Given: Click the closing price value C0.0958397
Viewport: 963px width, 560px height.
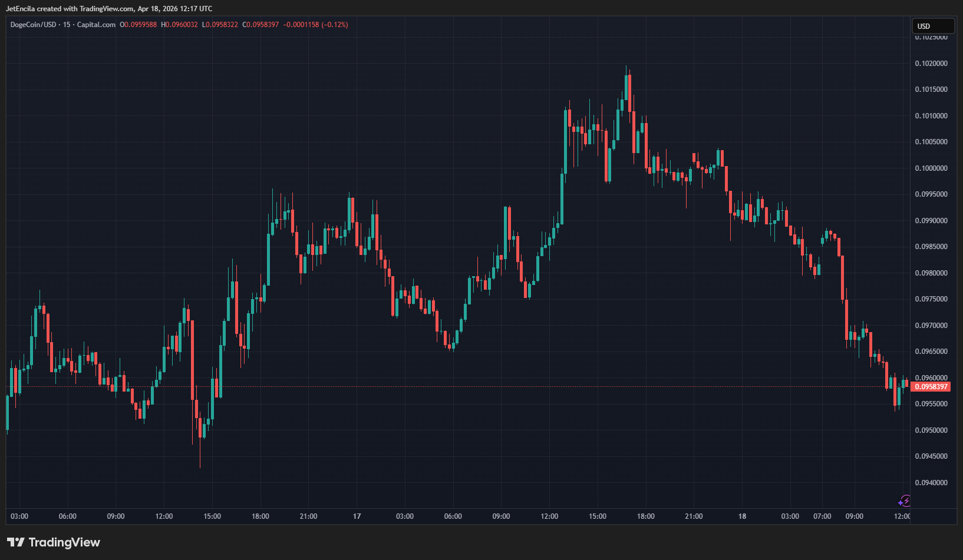Looking at the screenshot, I should tap(260, 25).
